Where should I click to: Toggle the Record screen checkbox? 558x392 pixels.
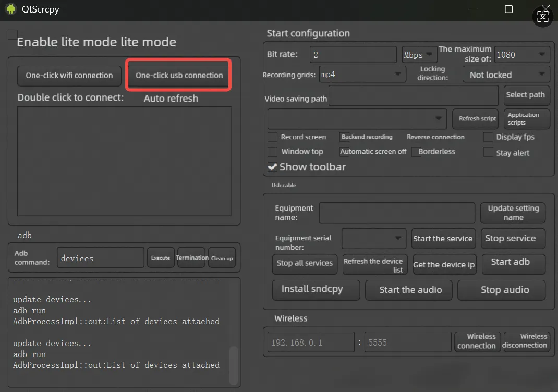(272, 137)
